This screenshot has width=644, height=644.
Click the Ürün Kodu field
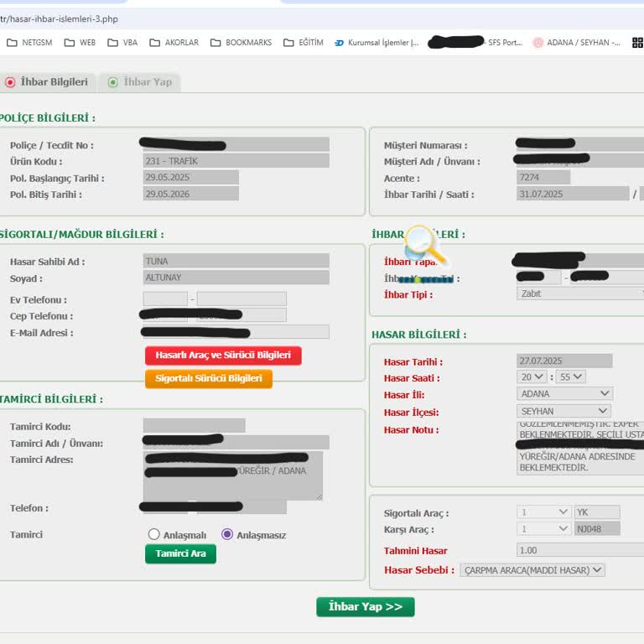pyautogui.click(x=236, y=161)
